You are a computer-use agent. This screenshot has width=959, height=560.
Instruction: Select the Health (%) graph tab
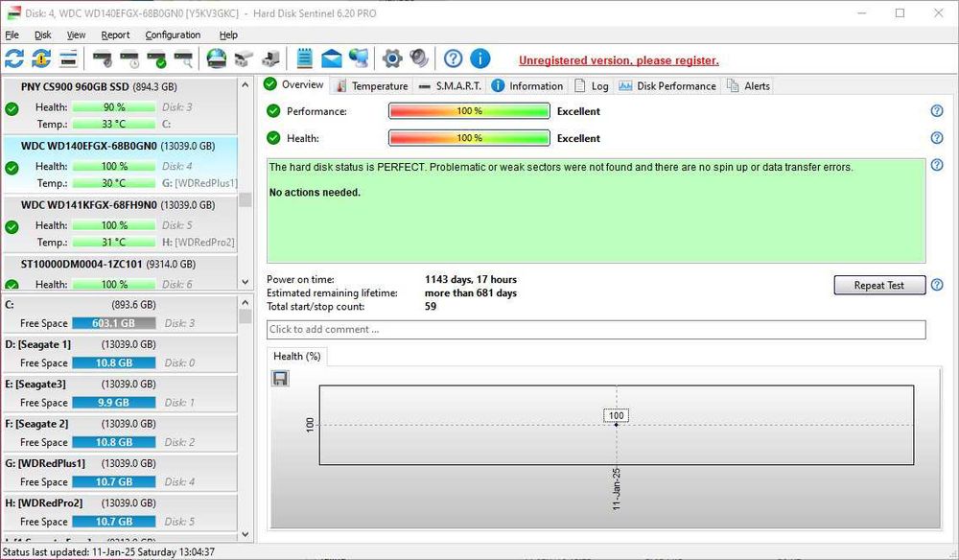pos(297,357)
